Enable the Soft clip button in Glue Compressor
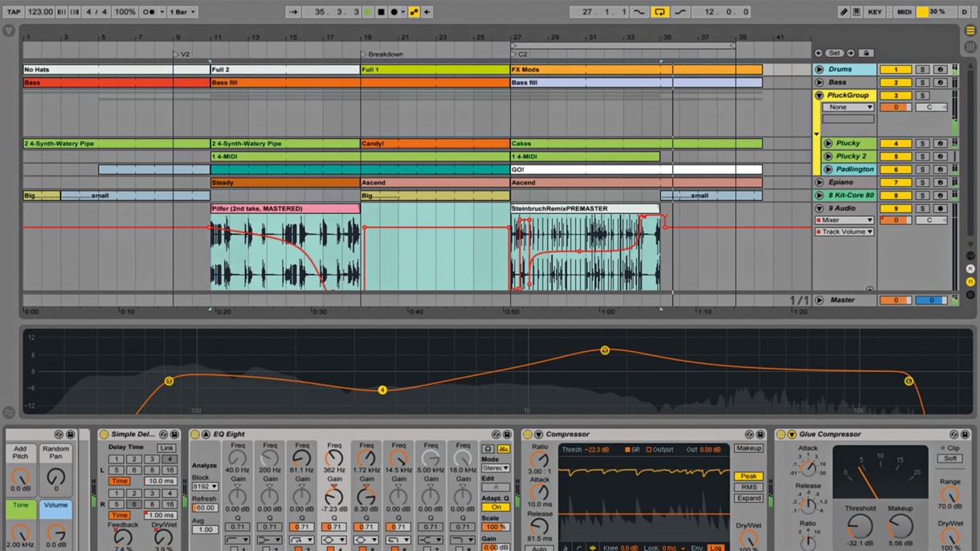Viewport: 980px width, 551px height. (949, 459)
